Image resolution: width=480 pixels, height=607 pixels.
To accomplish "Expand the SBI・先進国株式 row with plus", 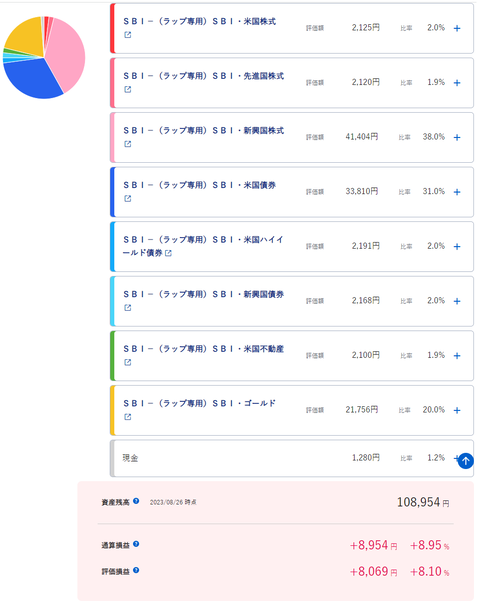I will [x=457, y=83].
